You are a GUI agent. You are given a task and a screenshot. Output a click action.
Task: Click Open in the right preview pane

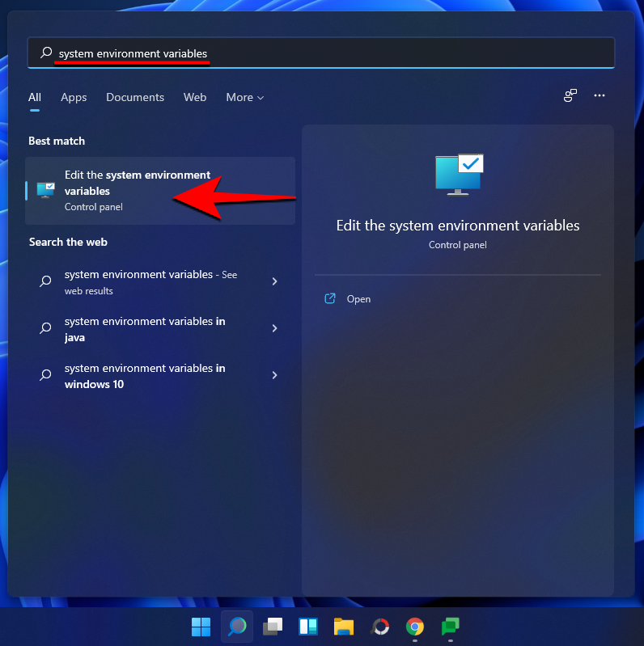click(x=358, y=299)
